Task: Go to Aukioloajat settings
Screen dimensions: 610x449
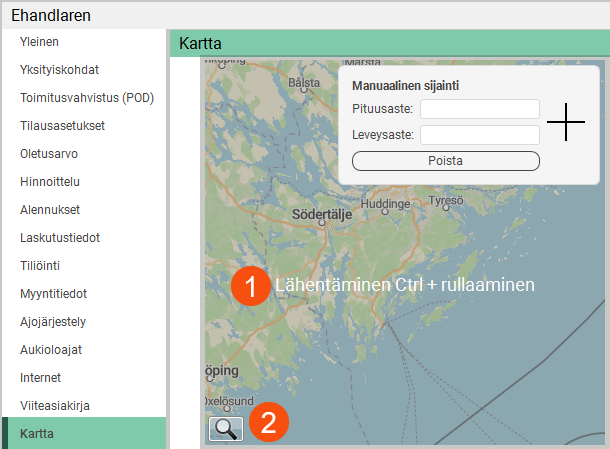Action: tap(51, 350)
